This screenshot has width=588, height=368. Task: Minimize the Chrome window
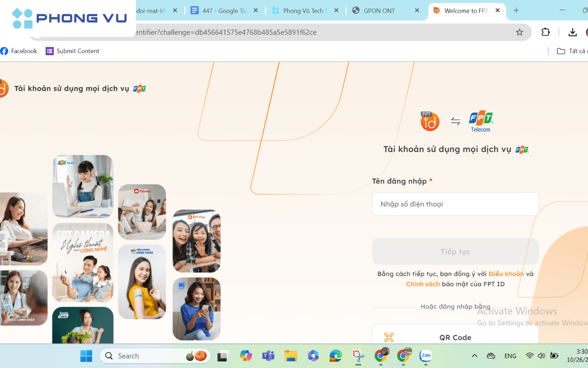(x=562, y=10)
